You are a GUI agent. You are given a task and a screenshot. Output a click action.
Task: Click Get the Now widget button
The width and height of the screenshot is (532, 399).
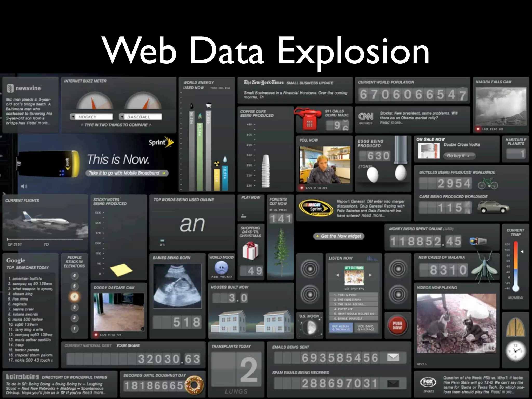point(339,236)
